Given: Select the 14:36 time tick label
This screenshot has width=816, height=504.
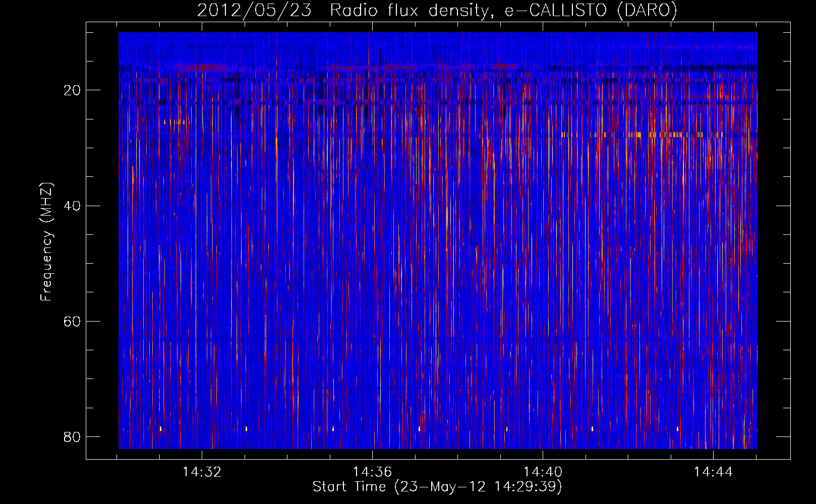Looking at the screenshot, I should tap(372, 472).
